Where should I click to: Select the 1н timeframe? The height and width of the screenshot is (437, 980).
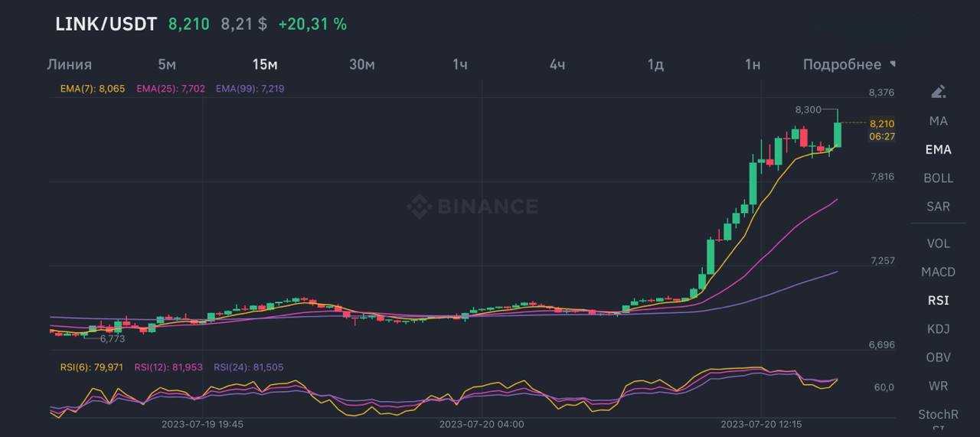coord(753,64)
